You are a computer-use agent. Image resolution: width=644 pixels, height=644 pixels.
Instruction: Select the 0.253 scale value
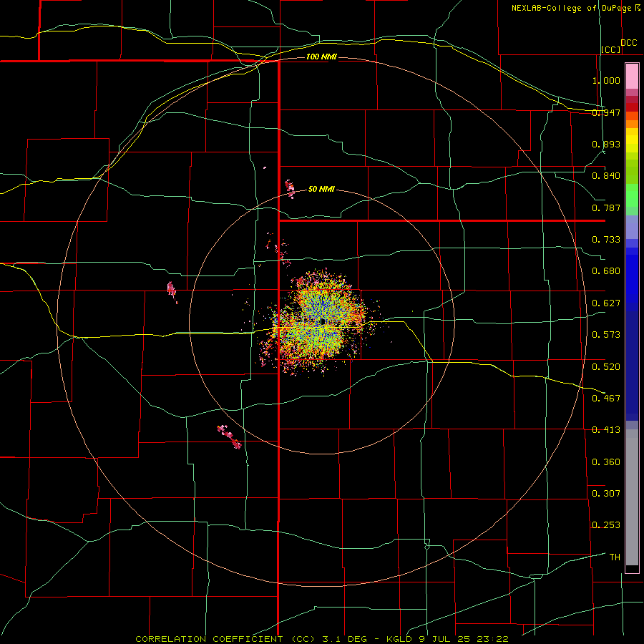(606, 525)
